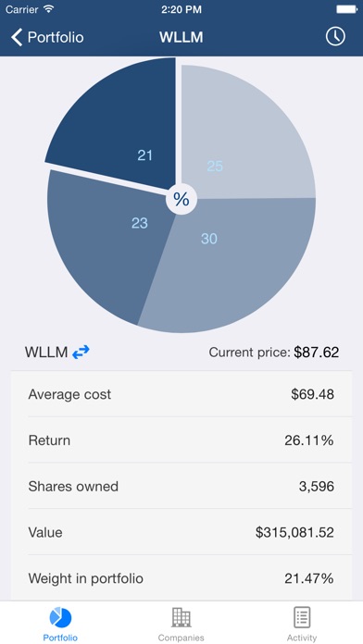The image size is (363, 644).
Task: Tap the blue swap arrows next to WLLM
Action: 81,352
